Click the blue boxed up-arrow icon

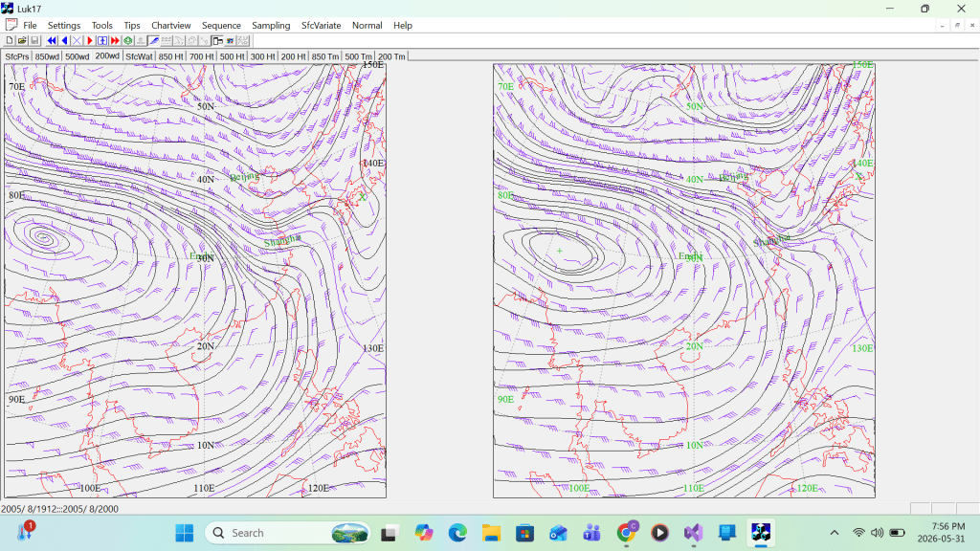(102, 40)
